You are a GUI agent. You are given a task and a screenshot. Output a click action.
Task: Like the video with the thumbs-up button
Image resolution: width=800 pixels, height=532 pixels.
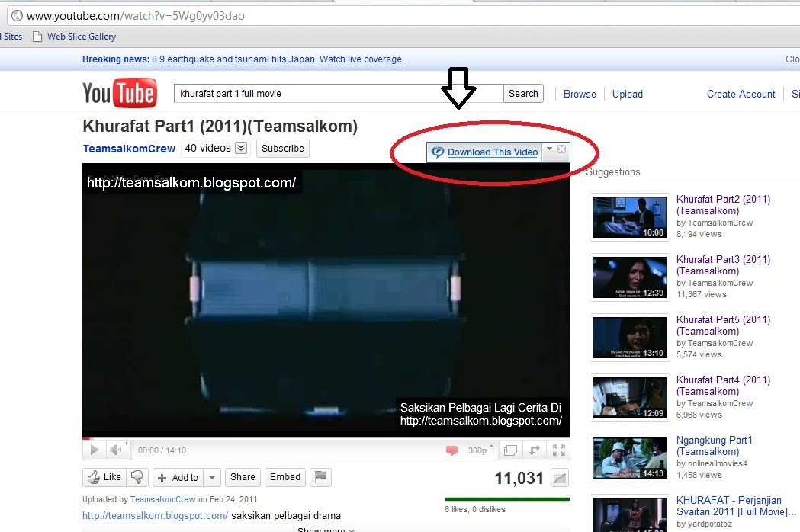tap(104, 477)
